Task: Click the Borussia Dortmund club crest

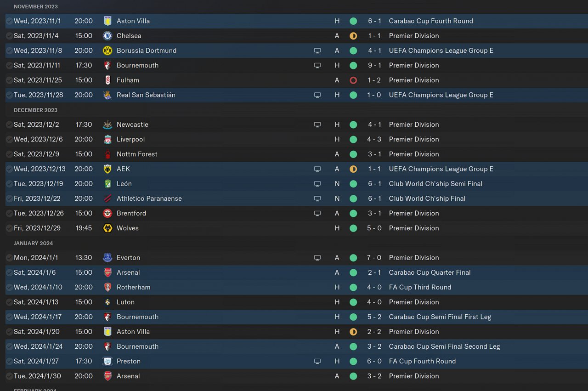Action: [107, 51]
